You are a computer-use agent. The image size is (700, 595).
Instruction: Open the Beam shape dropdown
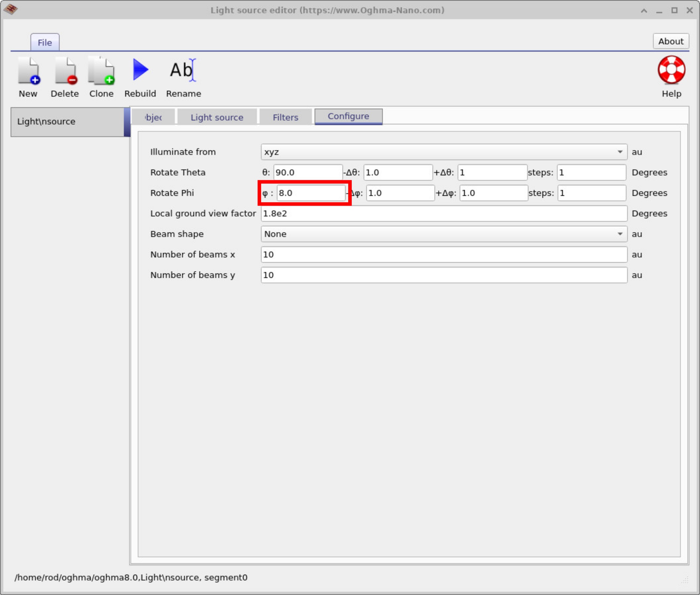click(x=443, y=234)
